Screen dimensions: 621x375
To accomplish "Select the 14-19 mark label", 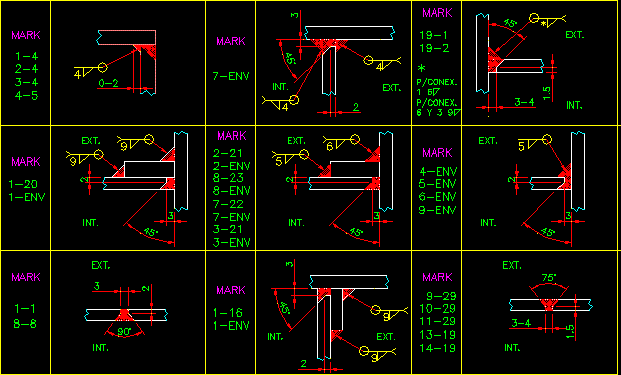I will 438,348.
